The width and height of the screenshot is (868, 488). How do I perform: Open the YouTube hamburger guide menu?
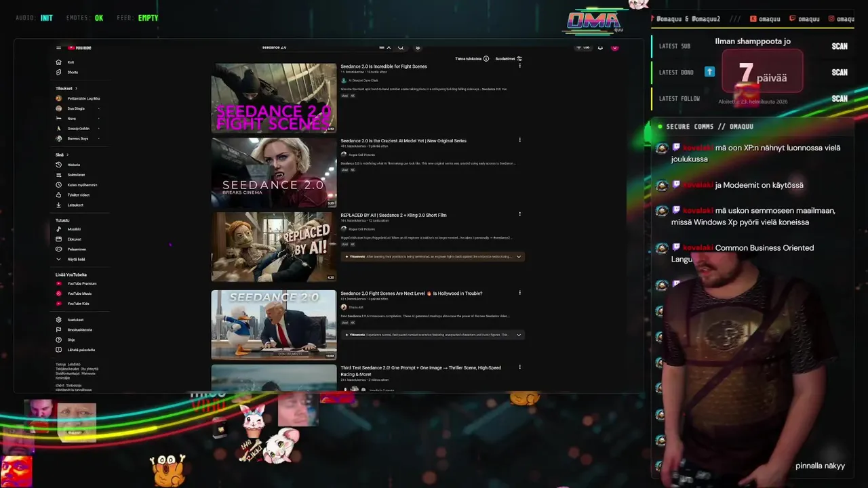coord(58,47)
